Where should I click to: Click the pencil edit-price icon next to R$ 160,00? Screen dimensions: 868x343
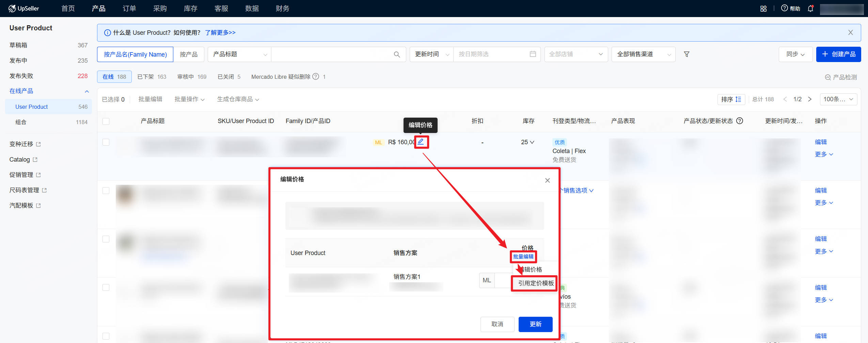point(421,142)
